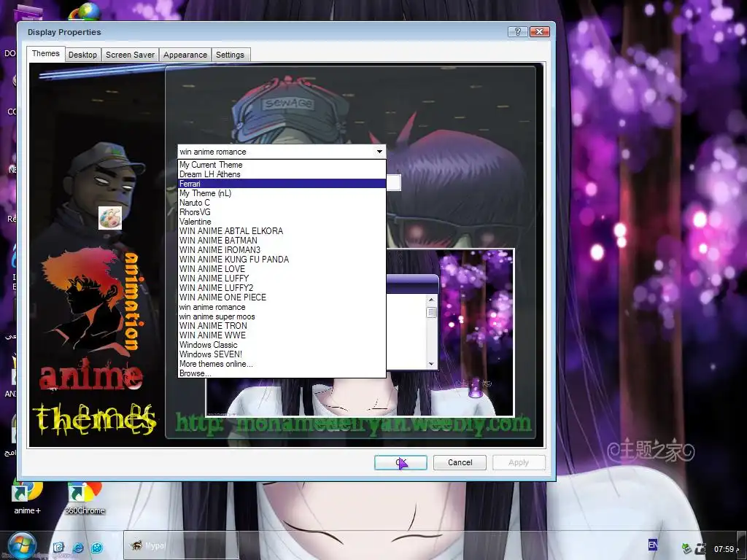747x560 pixels.
Task: Click the EN language indicator
Action: (x=653, y=545)
